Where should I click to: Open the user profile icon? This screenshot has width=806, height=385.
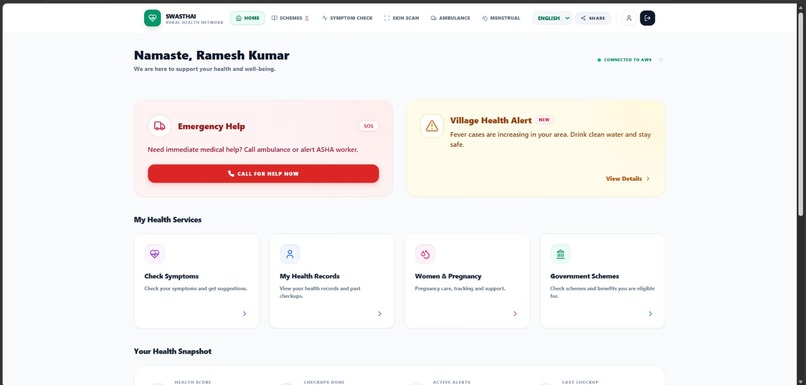click(629, 18)
